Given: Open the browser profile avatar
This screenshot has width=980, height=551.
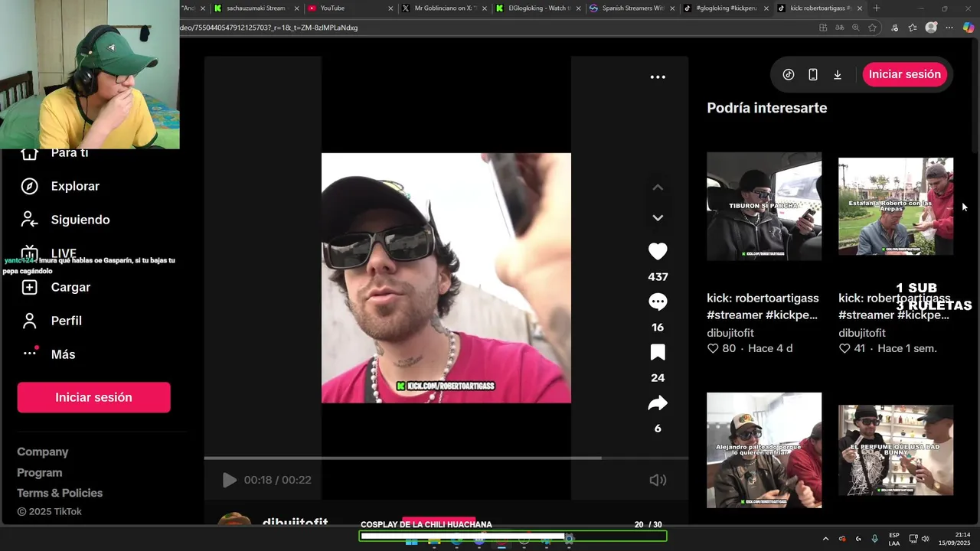Looking at the screenshot, I should point(931,28).
